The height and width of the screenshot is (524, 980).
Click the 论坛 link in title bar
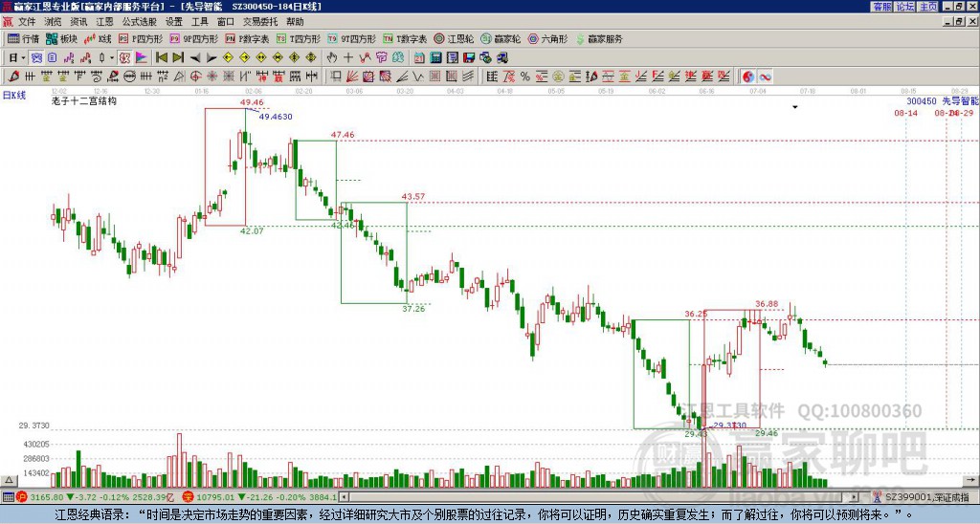(905, 7)
